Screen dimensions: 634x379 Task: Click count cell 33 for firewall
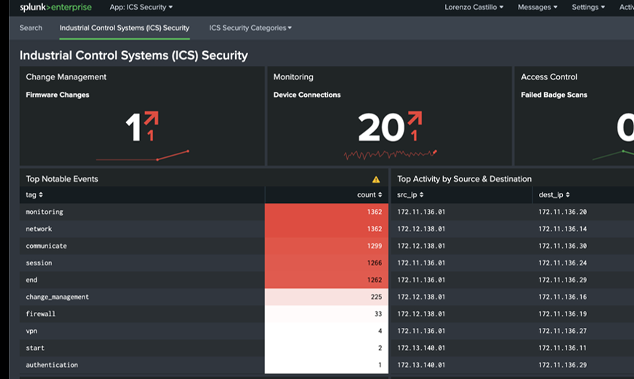pyautogui.click(x=327, y=314)
